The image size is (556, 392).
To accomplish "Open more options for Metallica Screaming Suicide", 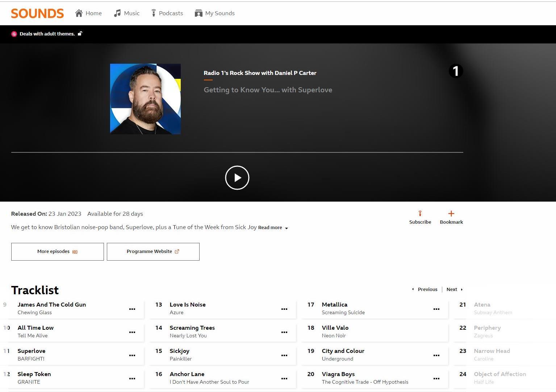I will pyautogui.click(x=436, y=309).
